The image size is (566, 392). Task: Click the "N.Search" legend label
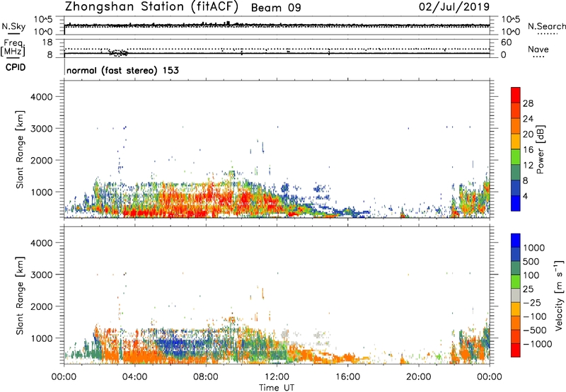(x=546, y=26)
